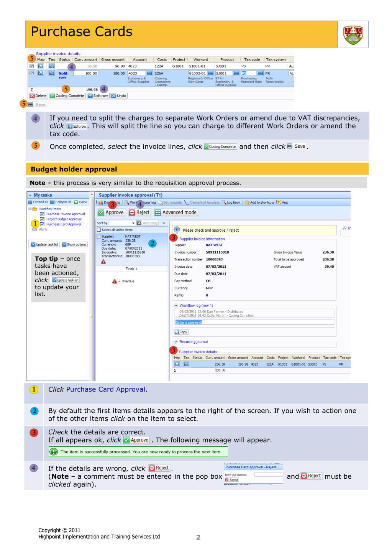Open Documents in the approval toolbar
This screenshot has height=555, width=392.
[108, 202]
